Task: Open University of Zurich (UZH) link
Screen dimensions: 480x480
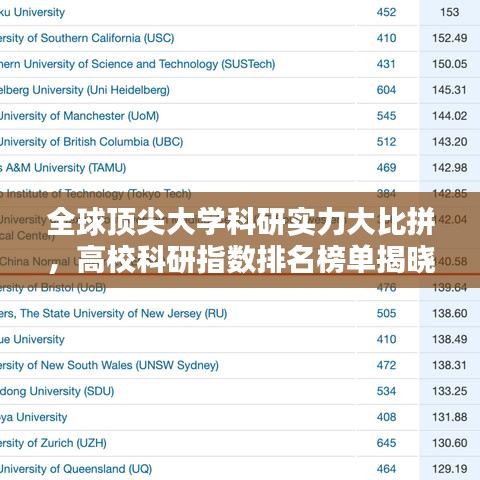Action: [x=53, y=443]
